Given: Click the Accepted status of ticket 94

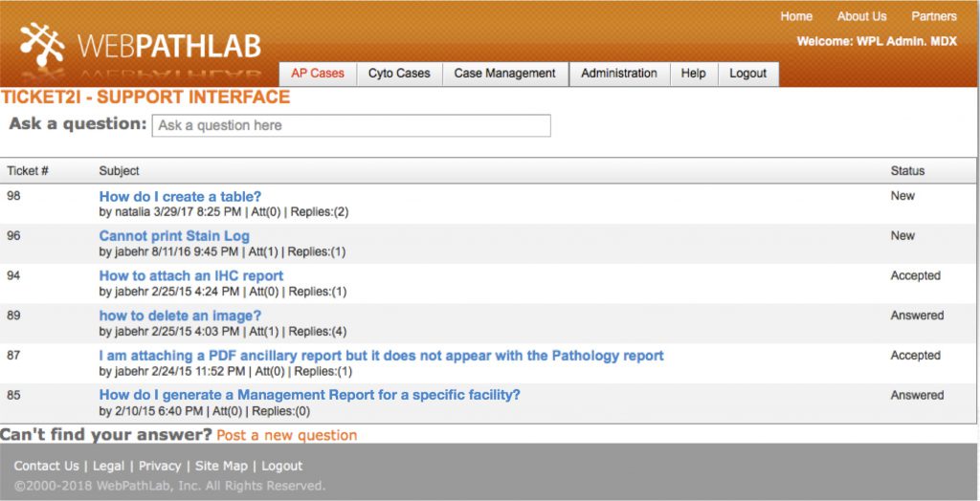Looking at the screenshot, I should (x=916, y=276).
